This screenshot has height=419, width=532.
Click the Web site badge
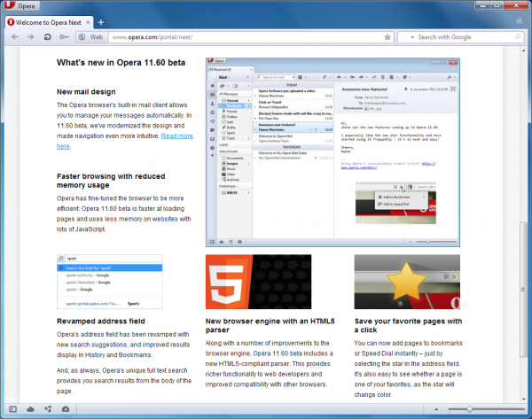[91, 37]
